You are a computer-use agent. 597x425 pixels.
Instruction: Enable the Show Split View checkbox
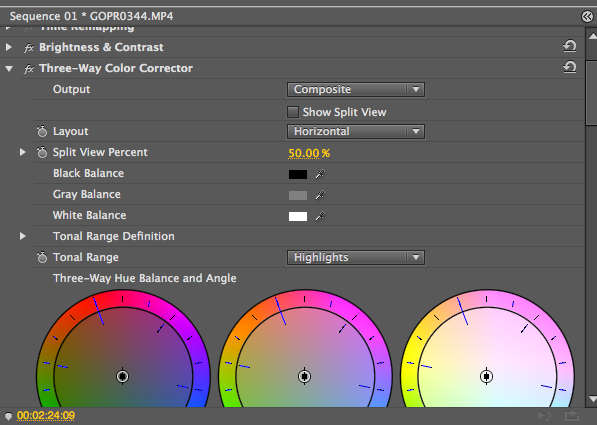point(293,112)
